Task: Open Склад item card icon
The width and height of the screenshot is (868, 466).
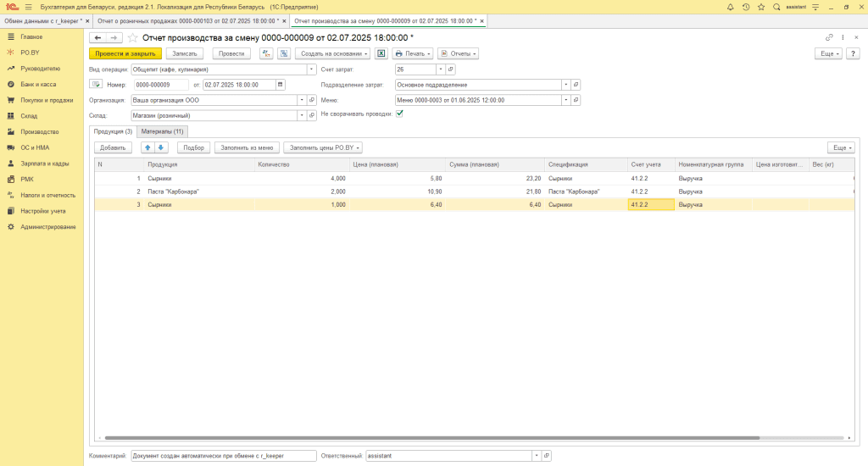Action: (312, 116)
